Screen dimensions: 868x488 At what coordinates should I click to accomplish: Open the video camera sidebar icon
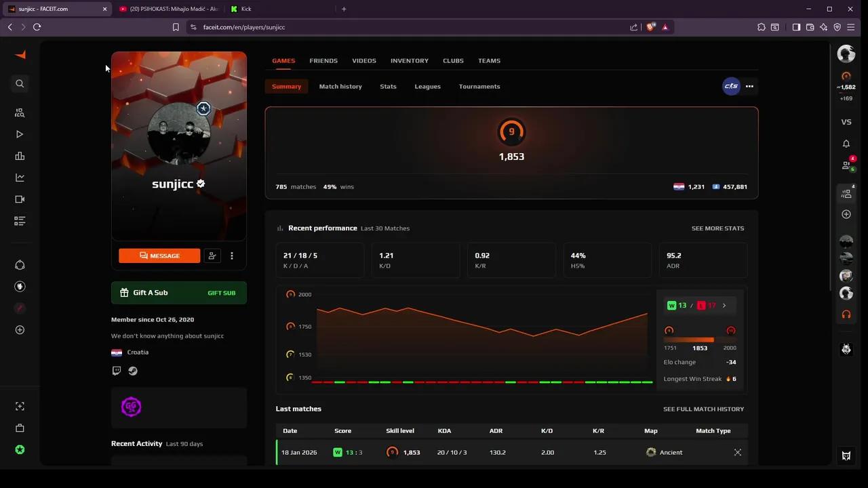coord(20,199)
